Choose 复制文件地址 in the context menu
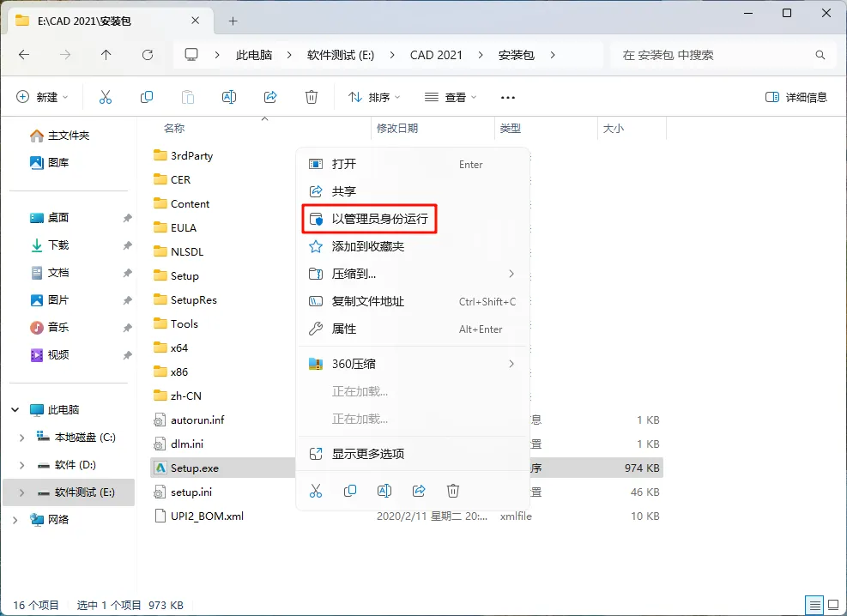847x616 pixels. click(x=414, y=301)
